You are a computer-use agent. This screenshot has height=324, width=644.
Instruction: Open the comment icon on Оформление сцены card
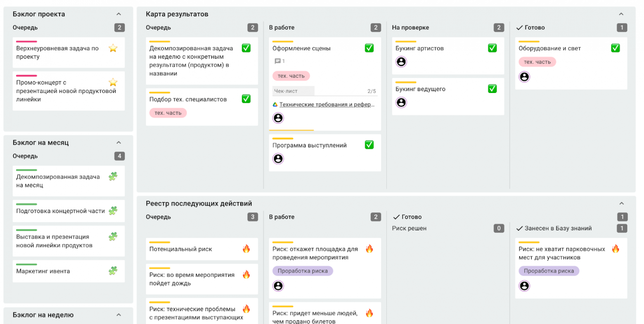point(277,61)
